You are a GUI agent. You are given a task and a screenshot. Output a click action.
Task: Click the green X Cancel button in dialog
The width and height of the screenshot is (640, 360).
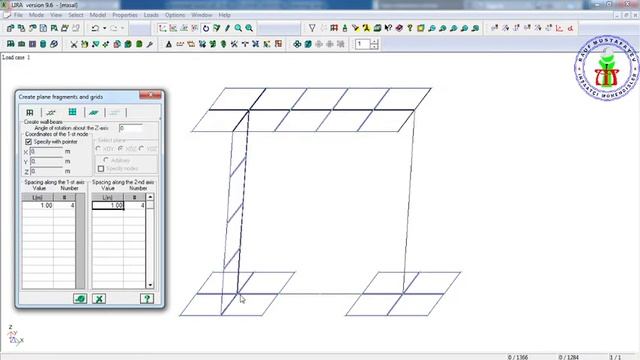pyautogui.click(x=99, y=298)
